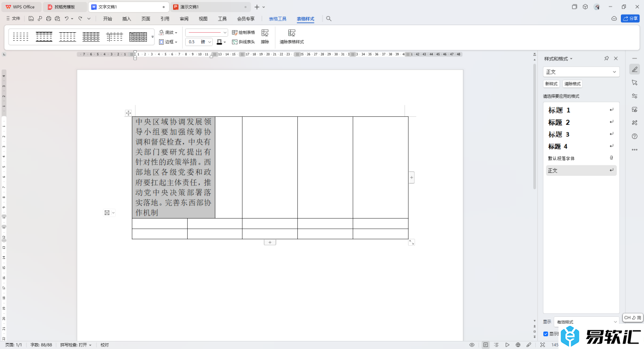Toggle the show preview checkbox in styles panel

point(546,334)
